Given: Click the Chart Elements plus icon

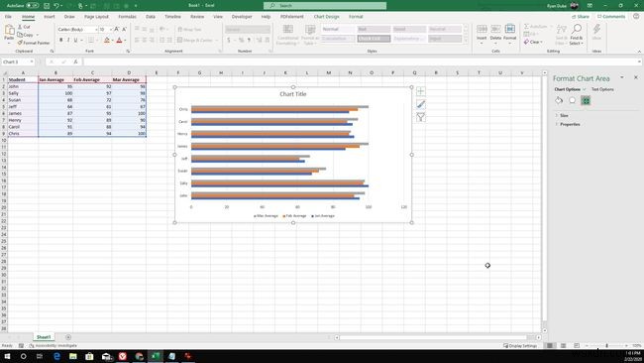Looking at the screenshot, I should pos(420,91).
